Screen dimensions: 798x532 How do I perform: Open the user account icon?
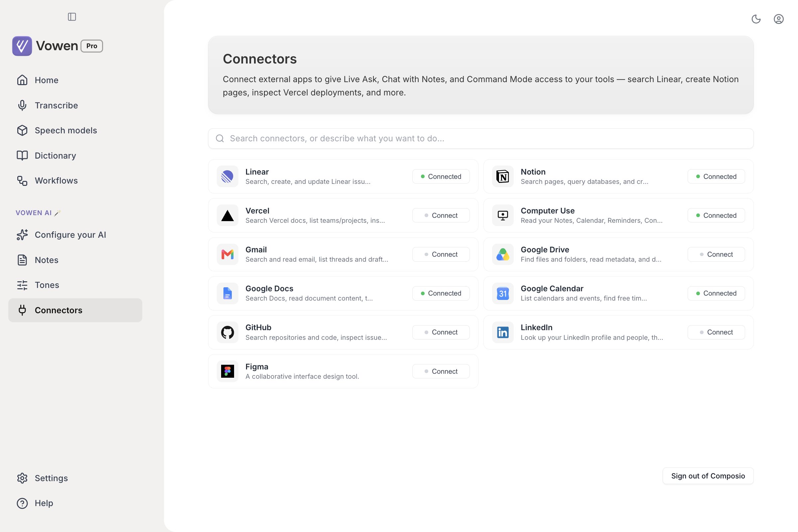click(x=778, y=19)
